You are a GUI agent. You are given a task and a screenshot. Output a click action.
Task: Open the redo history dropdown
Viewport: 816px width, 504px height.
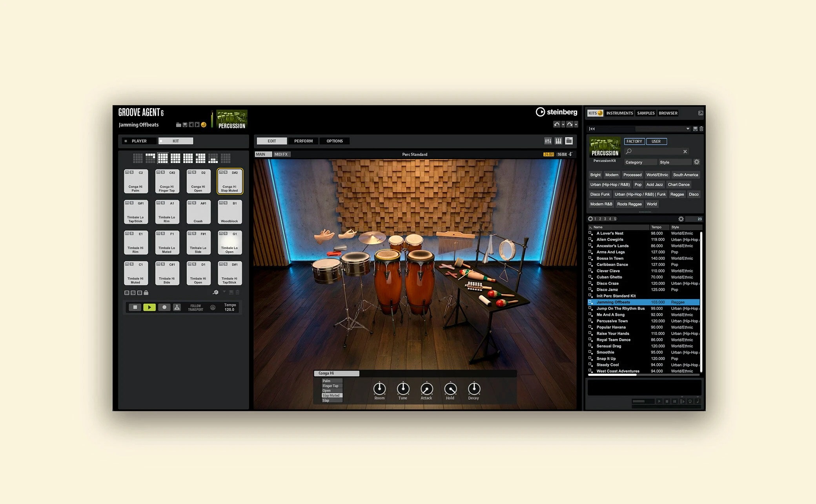pyautogui.click(x=576, y=124)
